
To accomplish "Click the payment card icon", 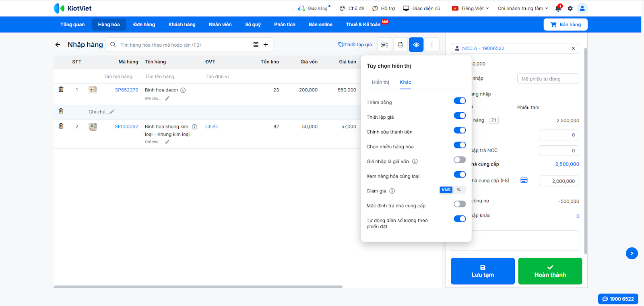I will point(524,180).
